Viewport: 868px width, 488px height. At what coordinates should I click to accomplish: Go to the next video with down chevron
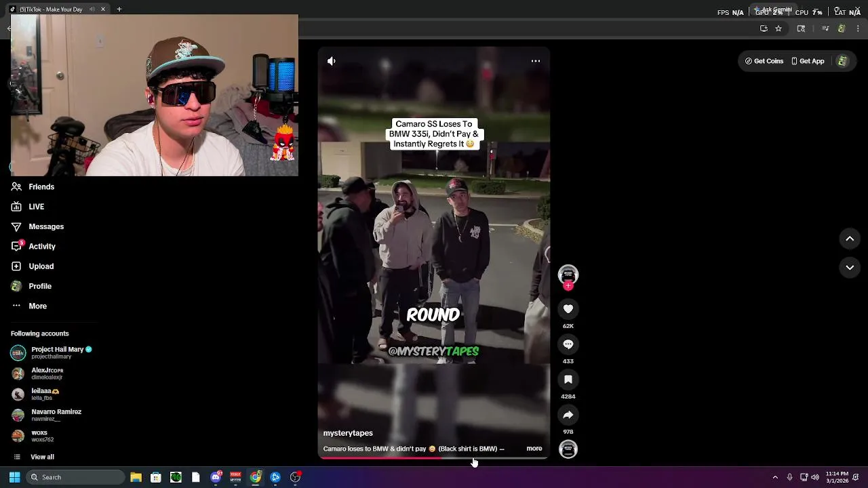click(x=850, y=268)
